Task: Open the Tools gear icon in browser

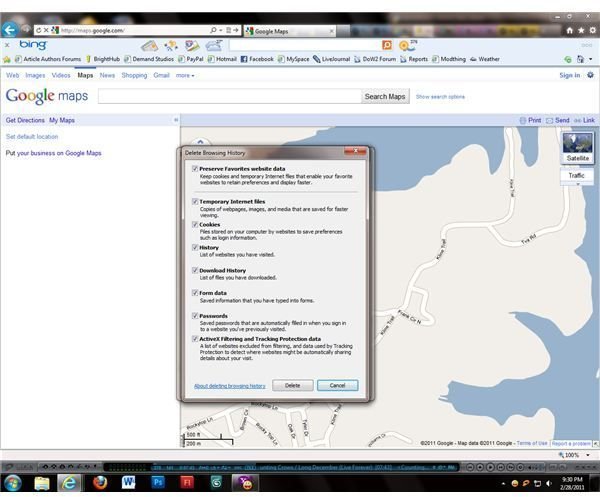Action: click(x=592, y=30)
